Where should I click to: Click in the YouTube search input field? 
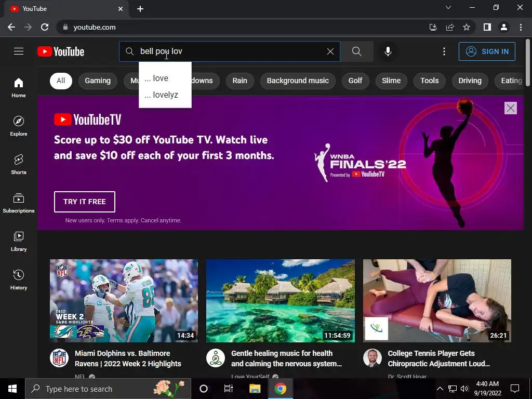tap(231, 51)
